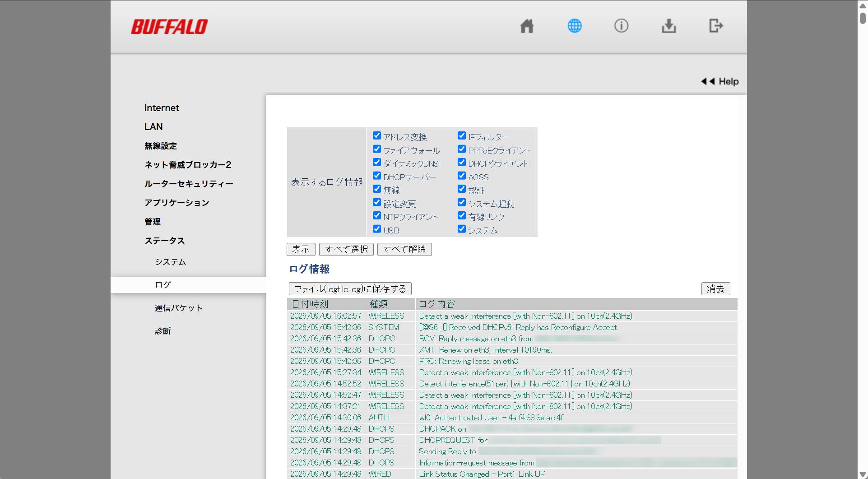Click the page scrollbar down arrow
The width and height of the screenshot is (868, 479).
[863, 474]
